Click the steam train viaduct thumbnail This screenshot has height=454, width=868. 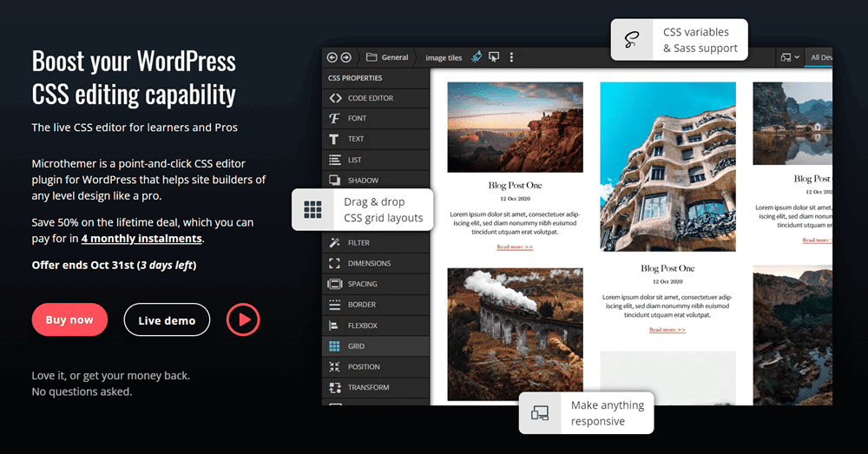515,334
